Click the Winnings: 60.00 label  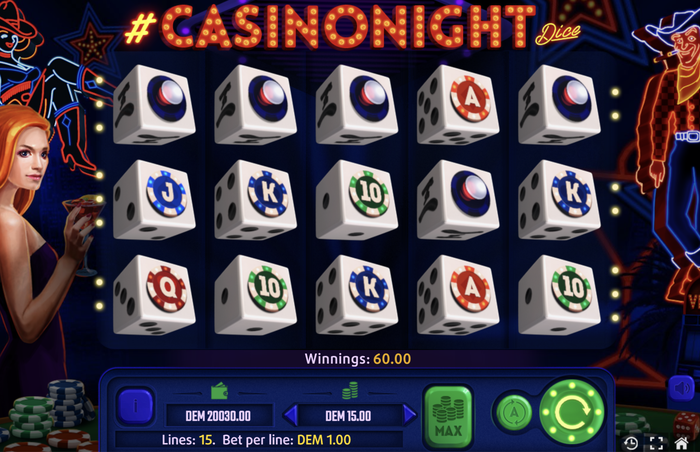[x=358, y=359]
